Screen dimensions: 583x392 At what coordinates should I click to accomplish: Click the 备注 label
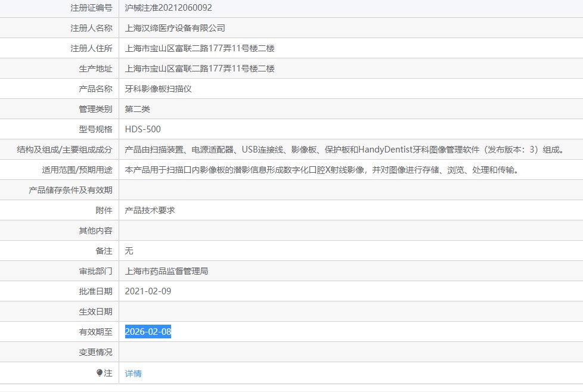[104, 251]
